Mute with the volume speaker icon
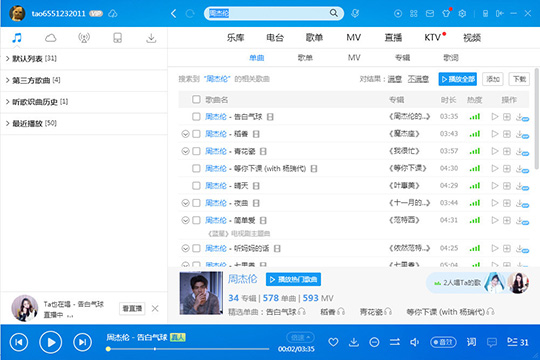 click(x=415, y=342)
